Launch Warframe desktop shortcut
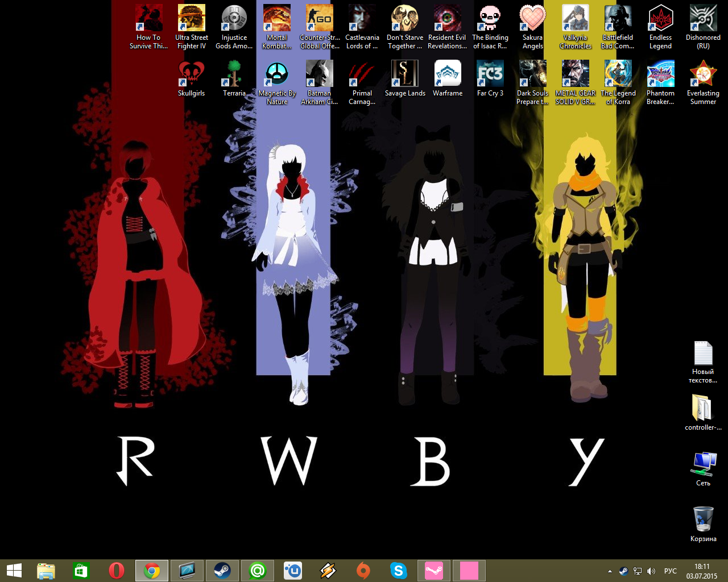Viewport: 728px width, 582px height. [x=448, y=79]
